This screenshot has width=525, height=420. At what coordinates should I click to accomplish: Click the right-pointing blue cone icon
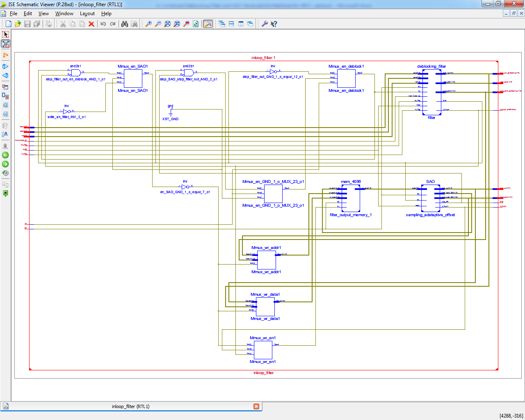click(5, 66)
